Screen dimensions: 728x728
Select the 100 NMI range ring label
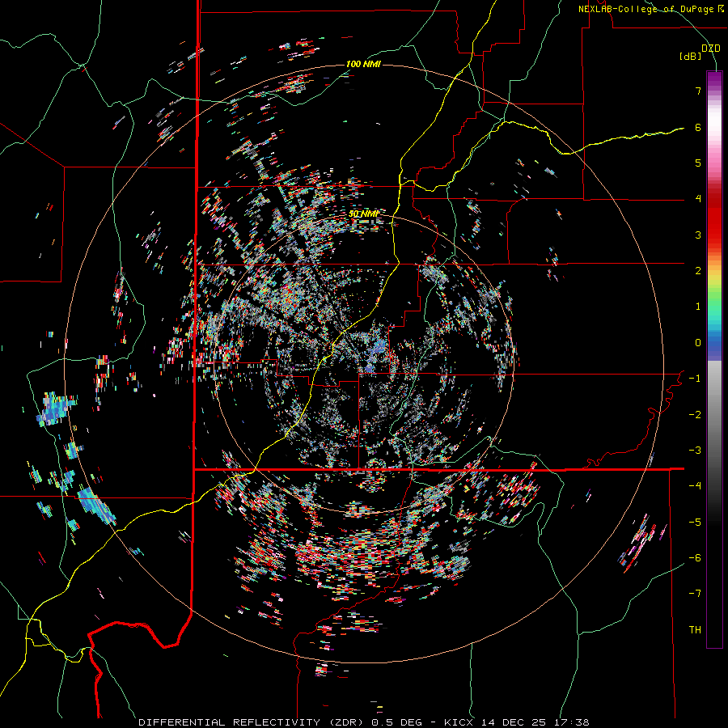tap(363, 64)
